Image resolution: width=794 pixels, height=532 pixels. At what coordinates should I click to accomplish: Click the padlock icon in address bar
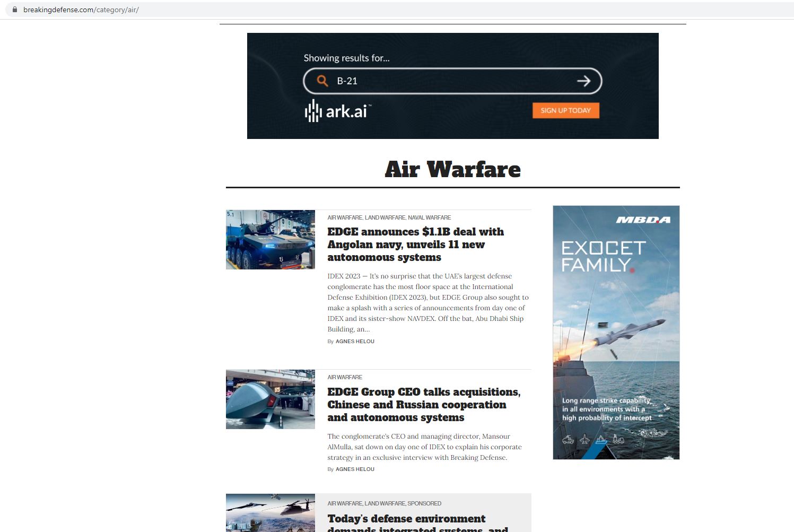click(14, 10)
